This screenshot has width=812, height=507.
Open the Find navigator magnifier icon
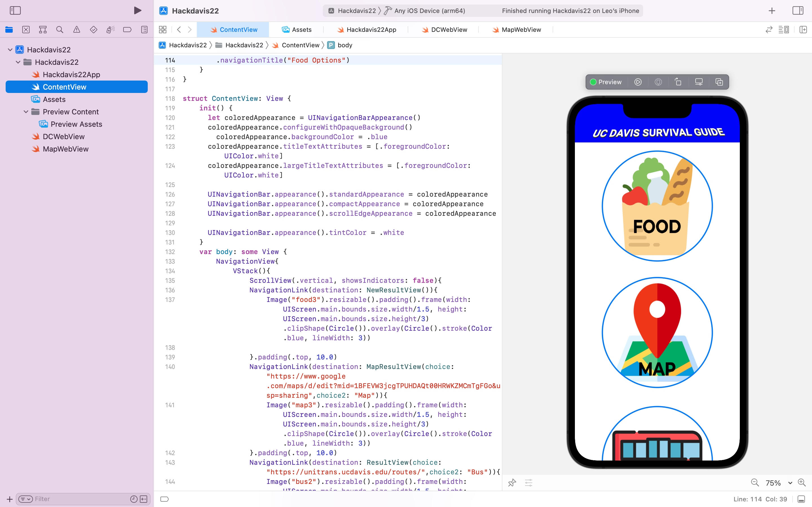coord(60,30)
